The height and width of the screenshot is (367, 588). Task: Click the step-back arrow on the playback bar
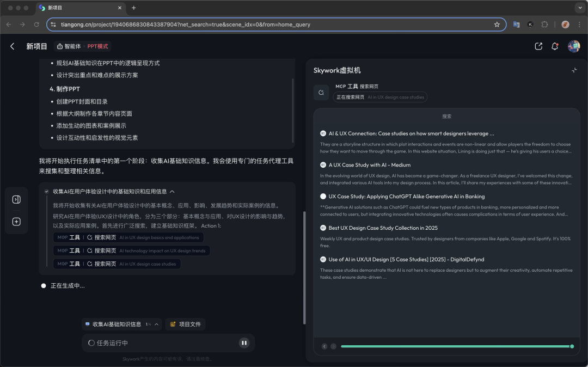click(x=324, y=346)
